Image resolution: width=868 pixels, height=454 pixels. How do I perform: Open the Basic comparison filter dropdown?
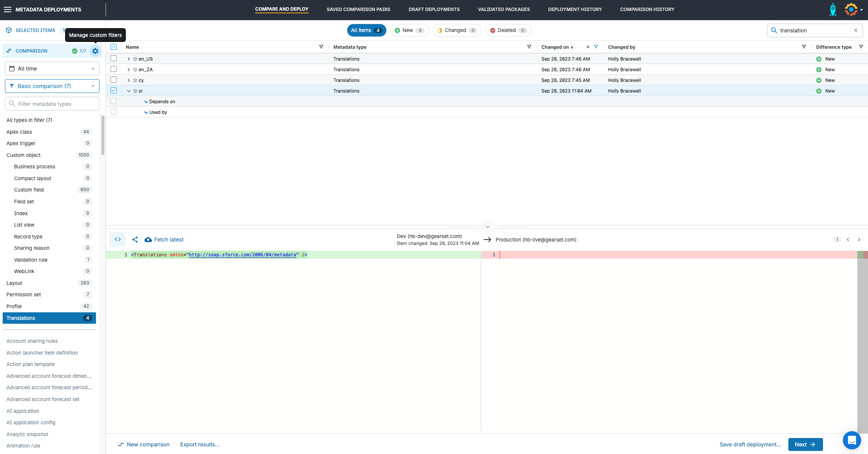click(52, 86)
